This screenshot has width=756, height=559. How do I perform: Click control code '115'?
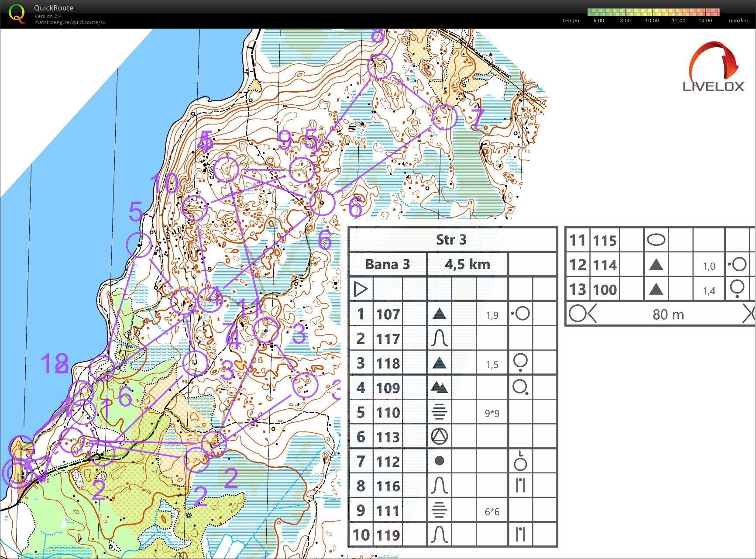tap(605, 240)
